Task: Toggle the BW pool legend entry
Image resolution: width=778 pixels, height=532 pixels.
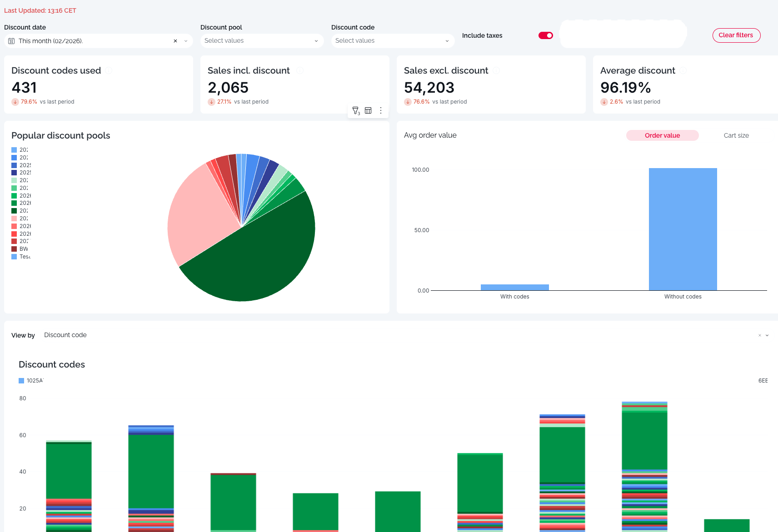Action: [20, 249]
